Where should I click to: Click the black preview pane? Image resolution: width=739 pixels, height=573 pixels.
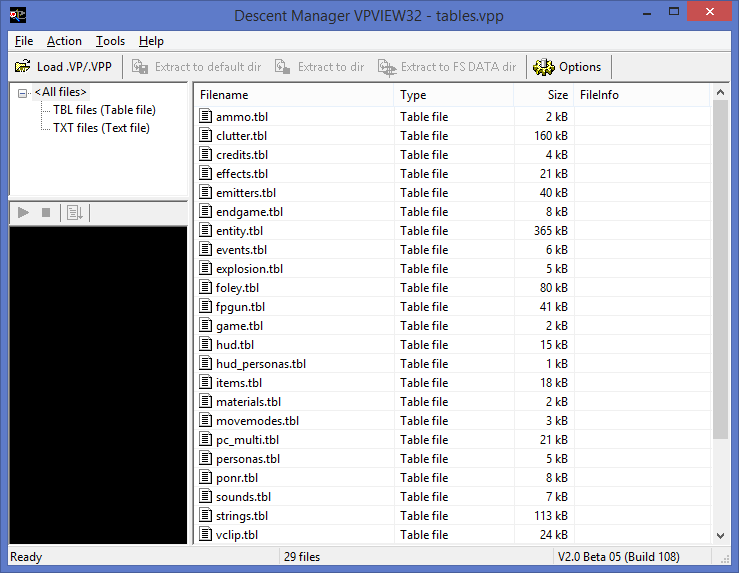(x=98, y=385)
